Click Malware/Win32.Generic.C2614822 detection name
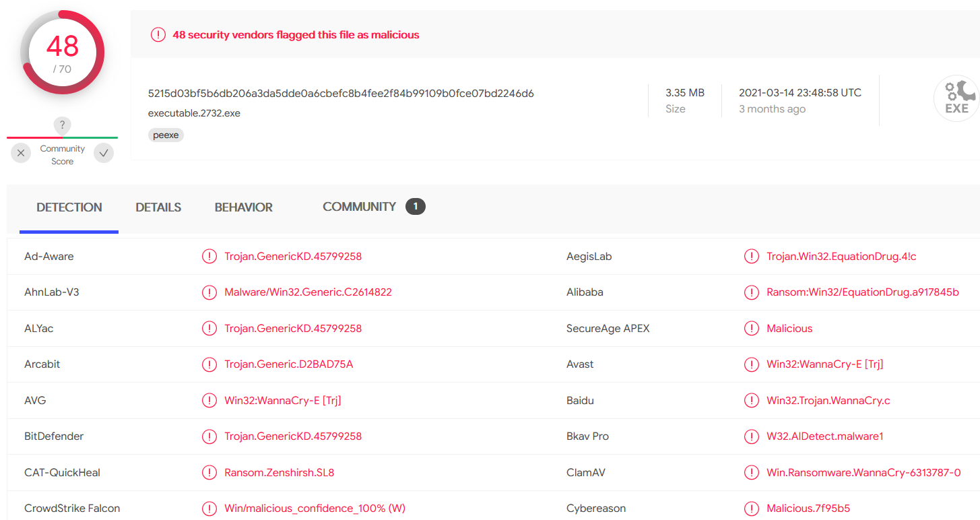The width and height of the screenshot is (980, 520). 308,292
